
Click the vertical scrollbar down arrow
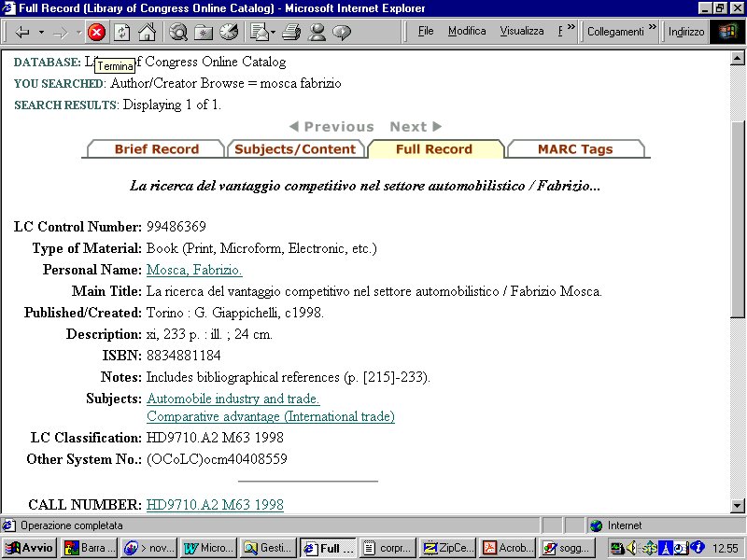click(738, 505)
